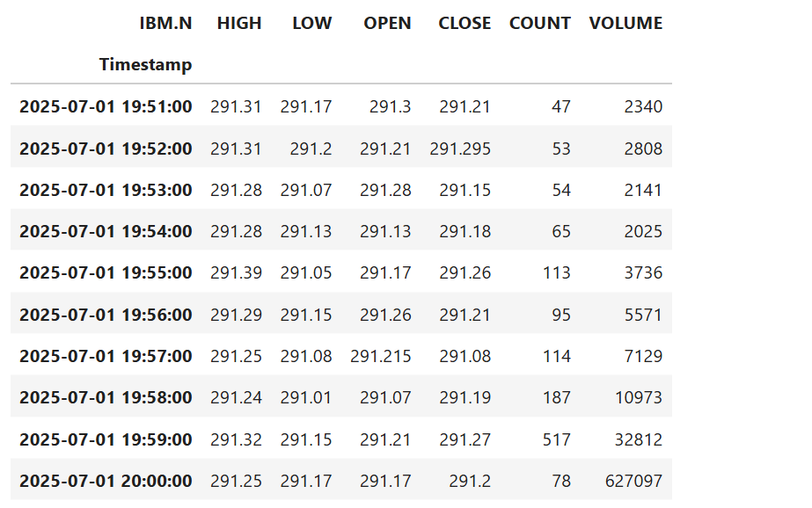Select the 2025-07-01 19:58:00 row label
The image size is (812, 508).
tap(106, 398)
